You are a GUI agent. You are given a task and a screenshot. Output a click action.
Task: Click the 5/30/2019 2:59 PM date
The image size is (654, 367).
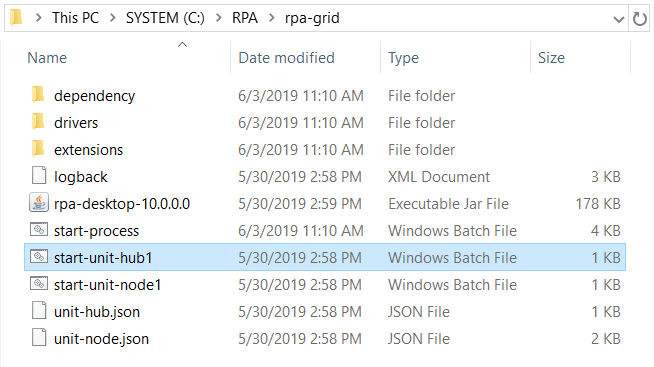pyautogui.click(x=299, y=204)
